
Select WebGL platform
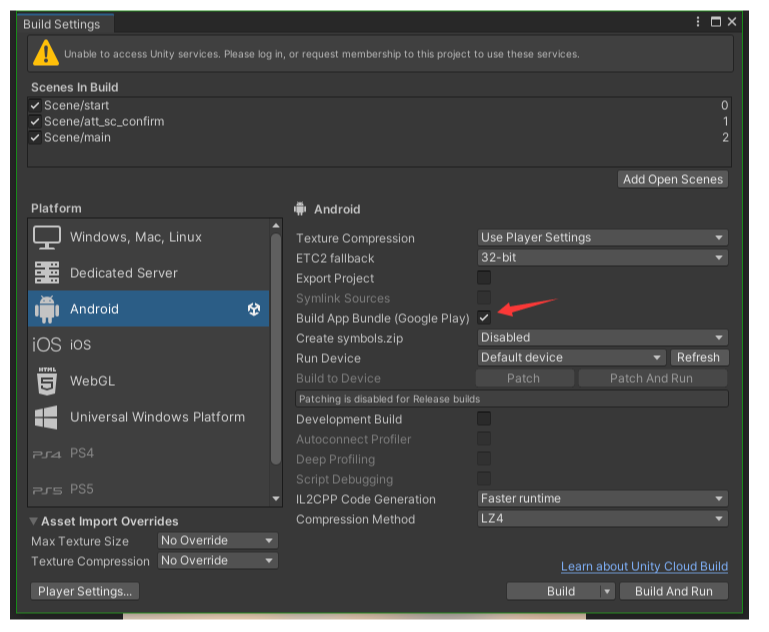point(149,381)
